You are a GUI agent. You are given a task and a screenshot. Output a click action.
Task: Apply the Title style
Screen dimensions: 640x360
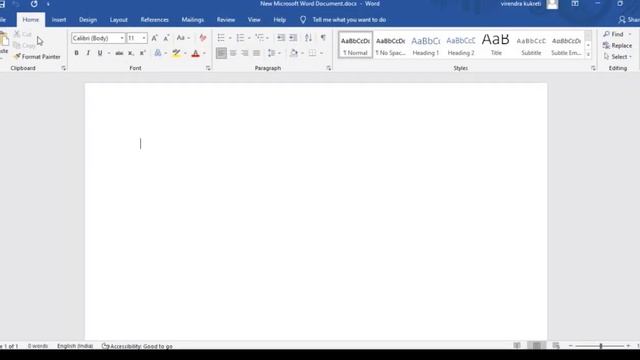click(496, 45)
